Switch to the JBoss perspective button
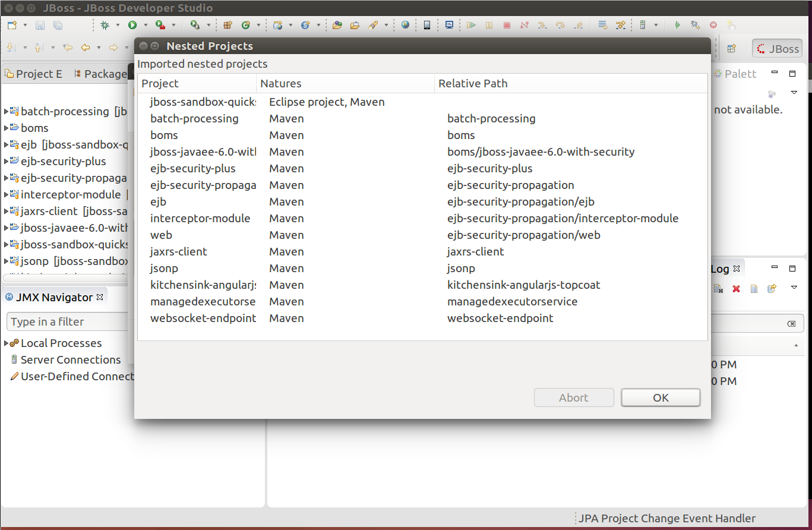Image resolution: width=812 pixels, height=530 pixels. pyautogui.click(x=778, y=49)
